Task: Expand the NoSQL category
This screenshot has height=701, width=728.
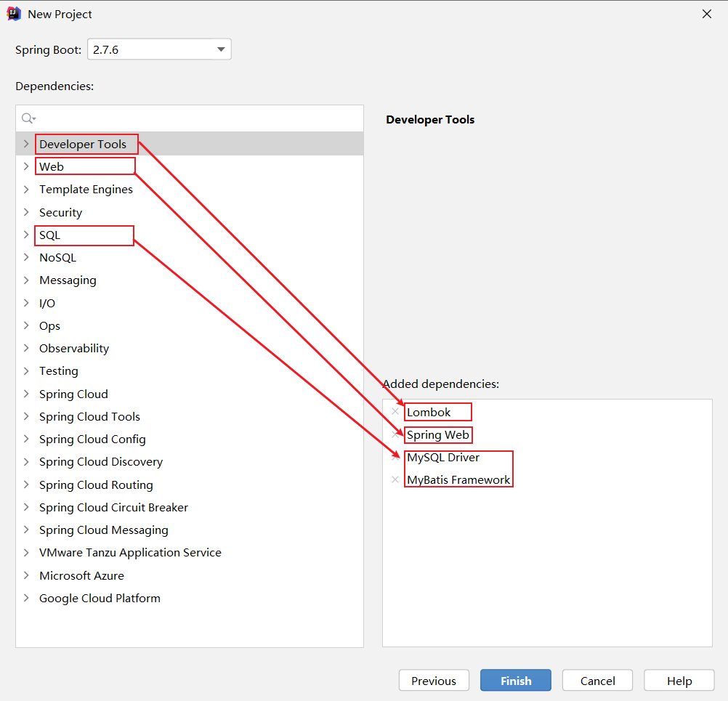Action: point(26,258)
